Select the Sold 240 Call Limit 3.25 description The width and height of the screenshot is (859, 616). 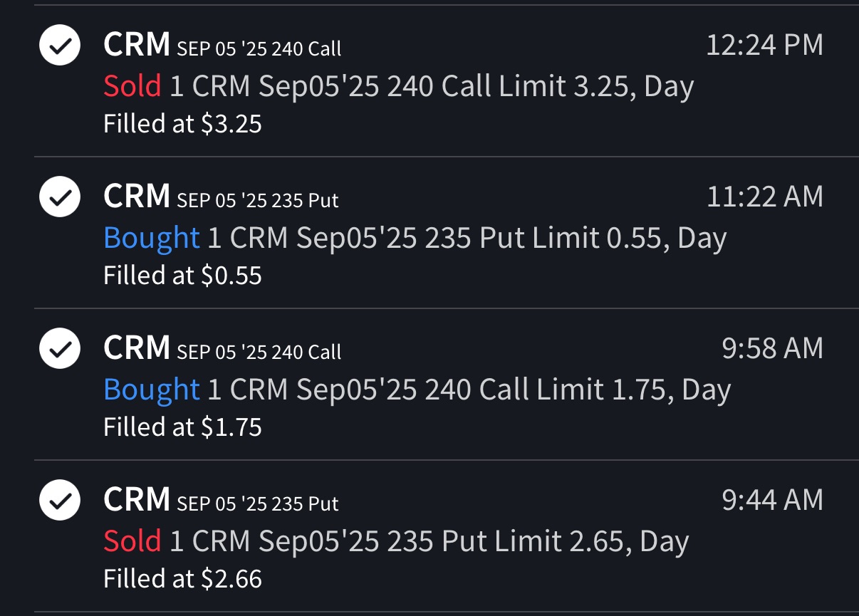[398, 87]
